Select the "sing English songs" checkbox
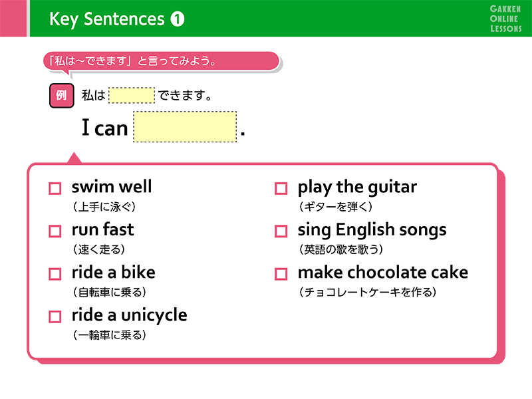Viewport: 532px width, 399px height. click(281, 231)
